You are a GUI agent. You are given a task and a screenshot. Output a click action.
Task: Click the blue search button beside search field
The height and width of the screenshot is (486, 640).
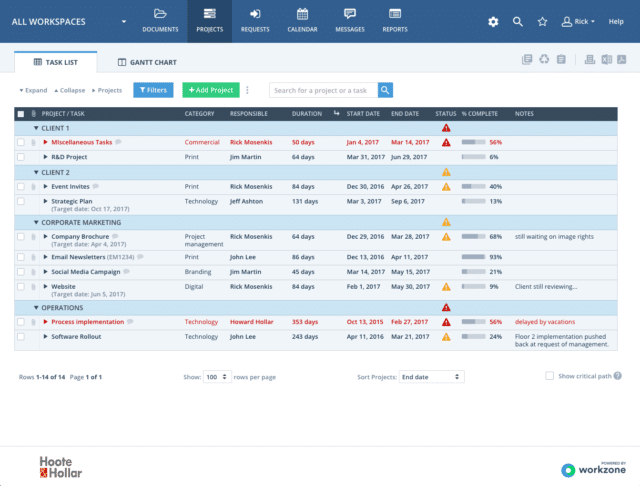[385, 90]
